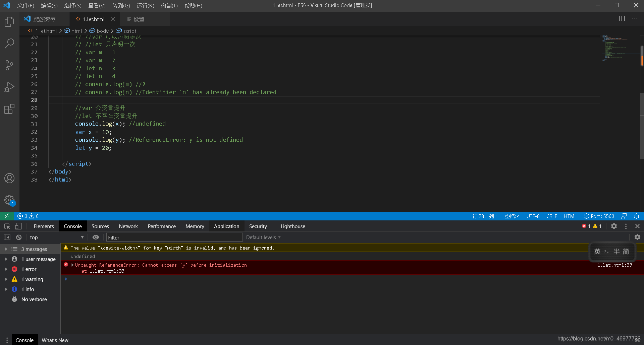644x345 pixels.
Task: Change the HTML language mode
Action: [570, 216]
